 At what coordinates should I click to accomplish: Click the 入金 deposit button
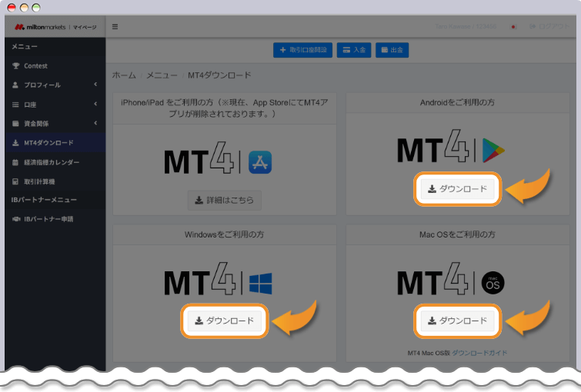[354, 50]
